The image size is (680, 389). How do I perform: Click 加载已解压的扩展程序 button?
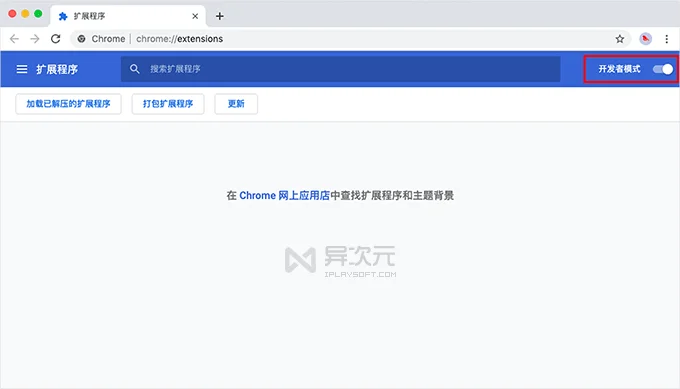[69, 104]
